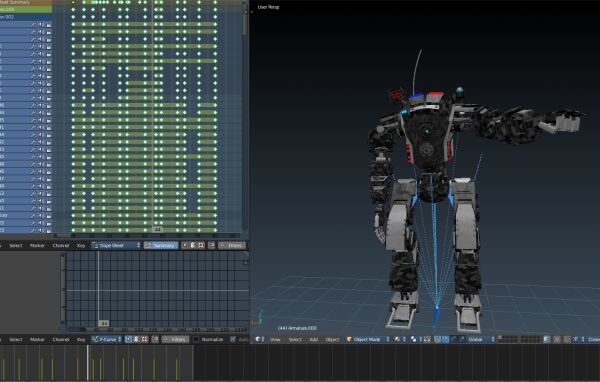Select the translate manipulator arrow icon
600x382 pixels.
[x=445, y=340]
